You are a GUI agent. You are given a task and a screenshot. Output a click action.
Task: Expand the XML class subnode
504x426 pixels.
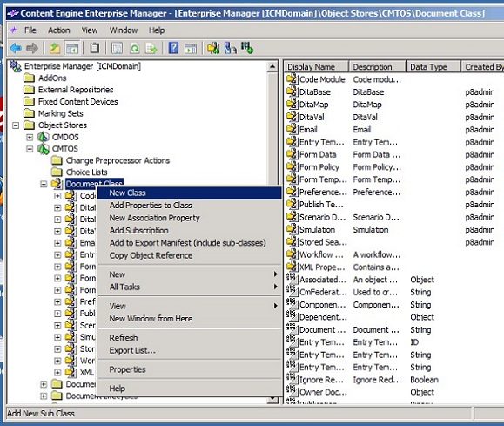click(x=57, y=373)
